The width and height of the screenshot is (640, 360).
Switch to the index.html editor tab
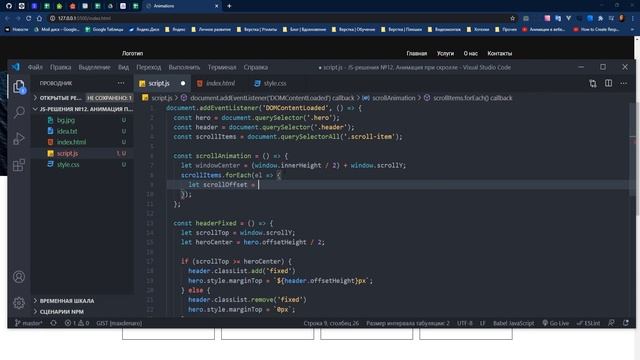(220, 83)
